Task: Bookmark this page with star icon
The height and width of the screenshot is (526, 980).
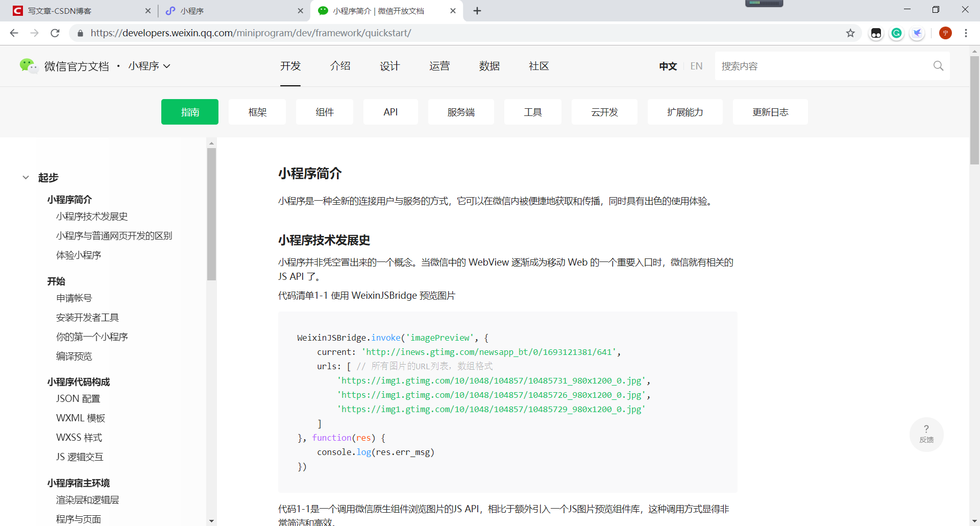Action: [x=850, y=33]
